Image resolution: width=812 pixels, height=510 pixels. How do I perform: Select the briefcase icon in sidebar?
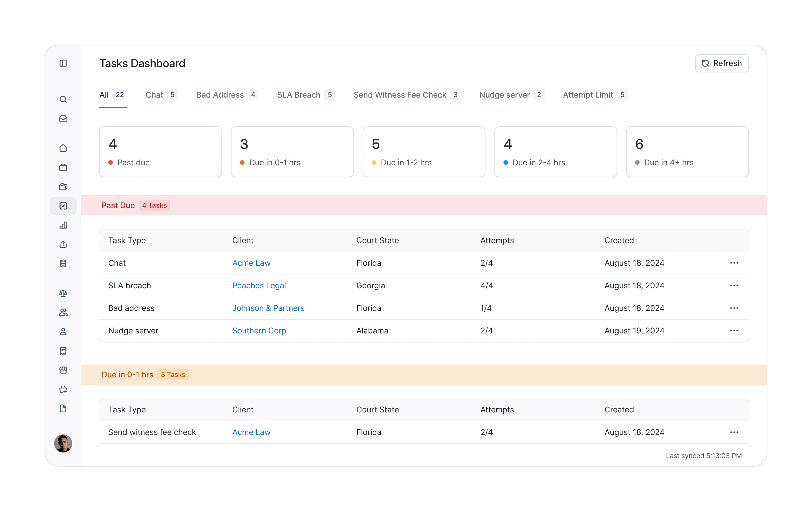(63, 168)
